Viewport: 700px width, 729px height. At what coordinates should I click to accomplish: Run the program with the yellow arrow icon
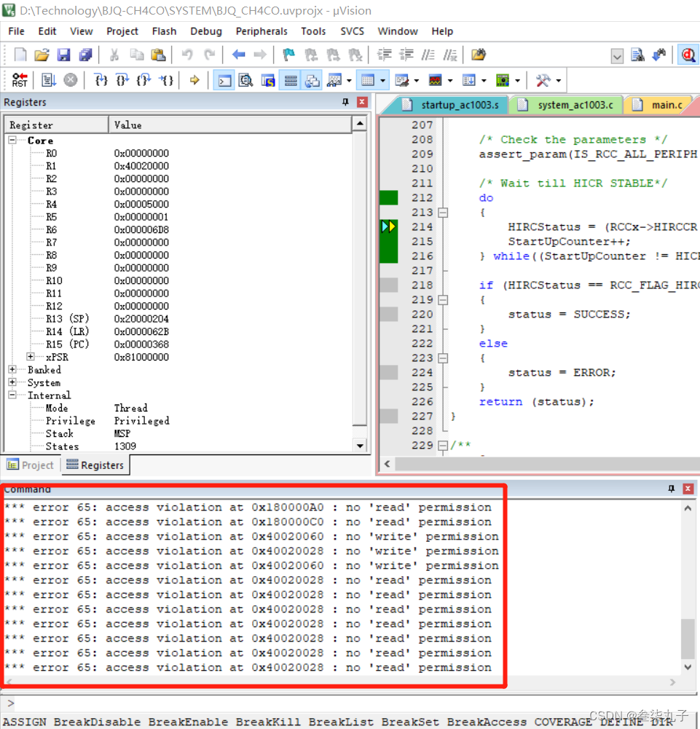coord(193,80)
